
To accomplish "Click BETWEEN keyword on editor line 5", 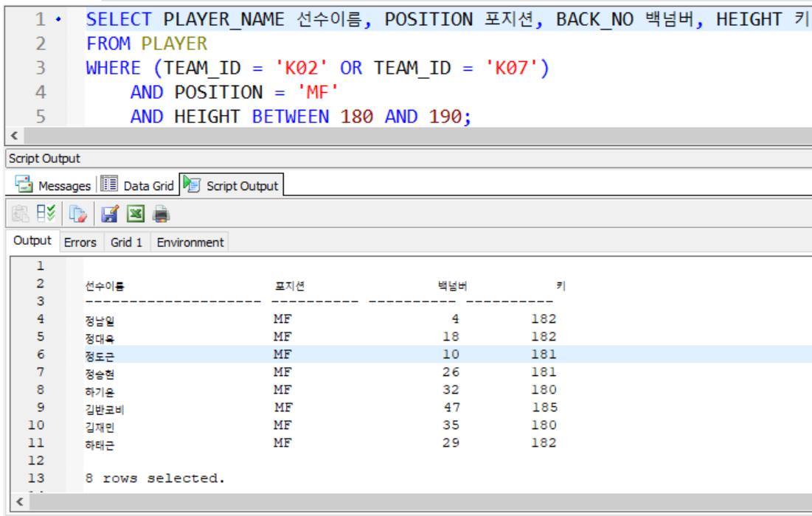I will pos(291,116).
